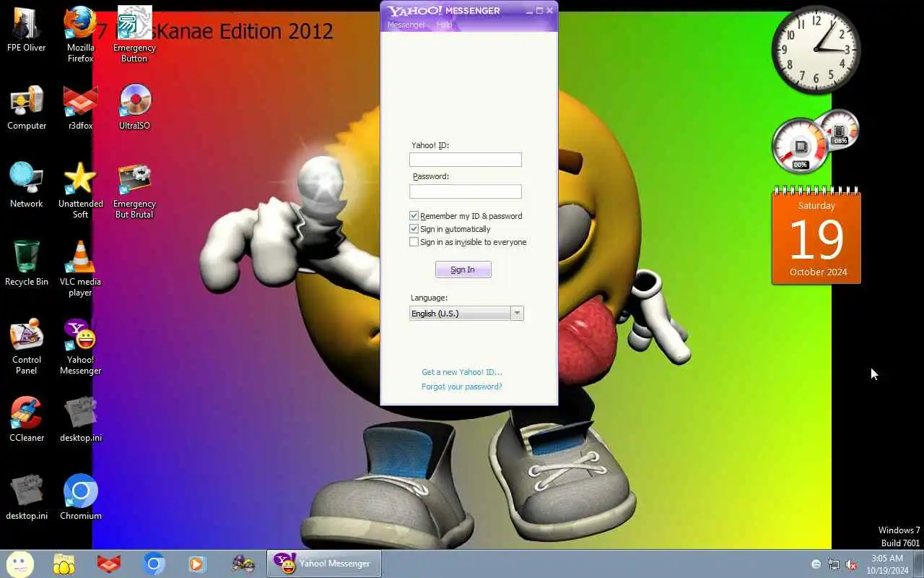Click the analog clock gadget

tap(816, 49)
